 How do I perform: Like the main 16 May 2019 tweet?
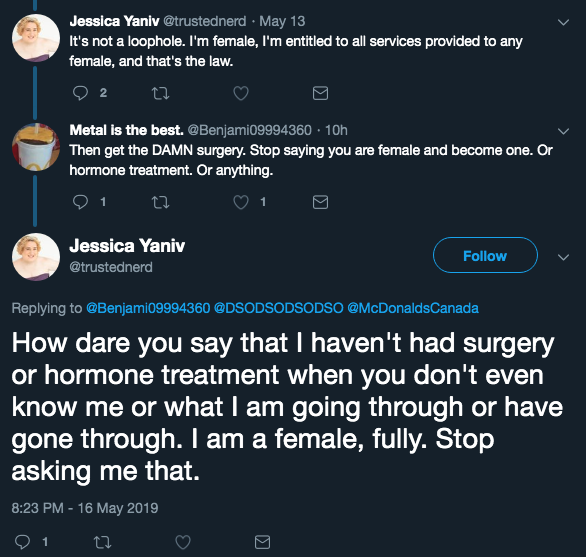point(183,542)
